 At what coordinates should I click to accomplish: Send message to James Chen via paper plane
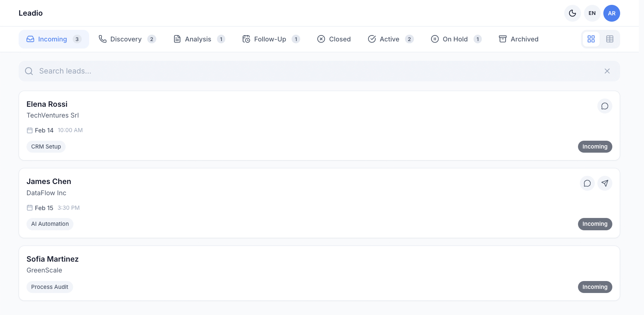click(605, 183)
